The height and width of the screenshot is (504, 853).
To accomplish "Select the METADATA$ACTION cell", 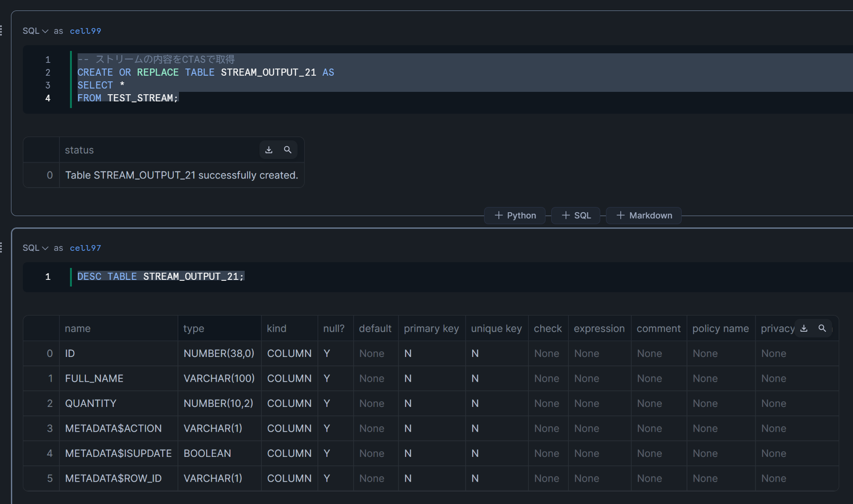I will point(119,428).
